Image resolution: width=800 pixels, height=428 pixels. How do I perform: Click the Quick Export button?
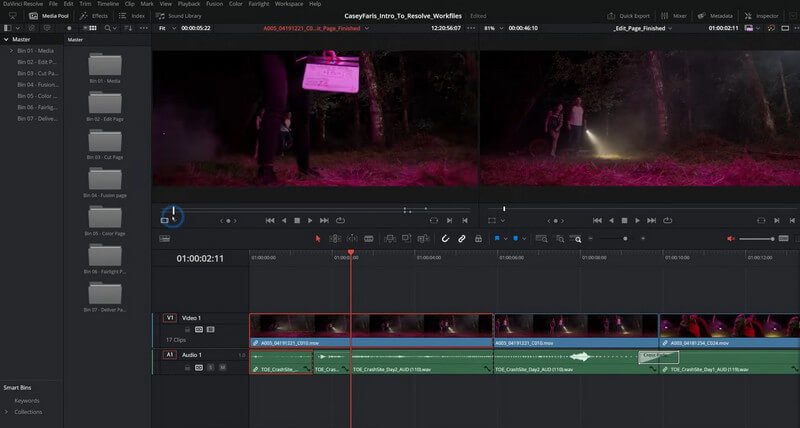pyautogui.click(x=630, y=16)
